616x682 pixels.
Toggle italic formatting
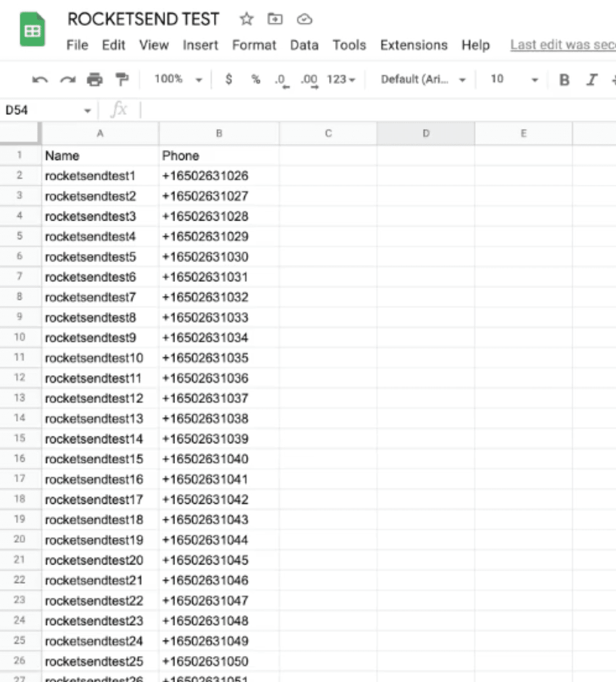[591, 79]
